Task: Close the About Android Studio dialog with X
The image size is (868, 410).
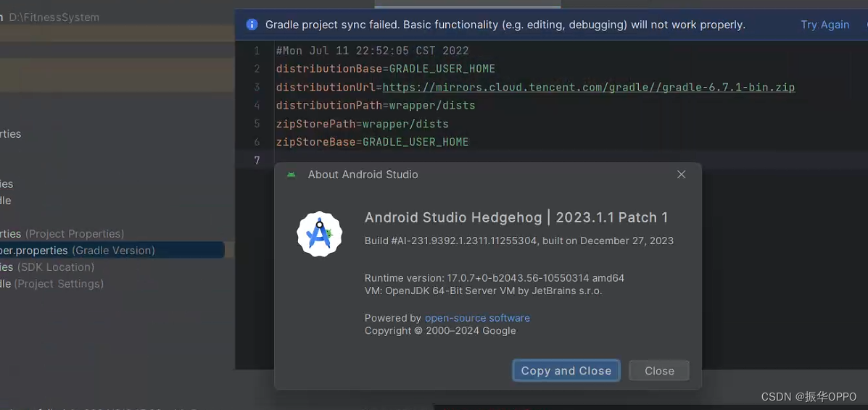Action: (682, 175)
